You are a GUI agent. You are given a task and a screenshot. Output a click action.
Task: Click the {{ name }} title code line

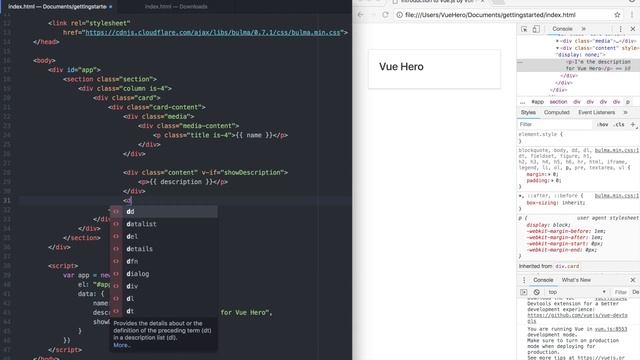tap(220, 135)
